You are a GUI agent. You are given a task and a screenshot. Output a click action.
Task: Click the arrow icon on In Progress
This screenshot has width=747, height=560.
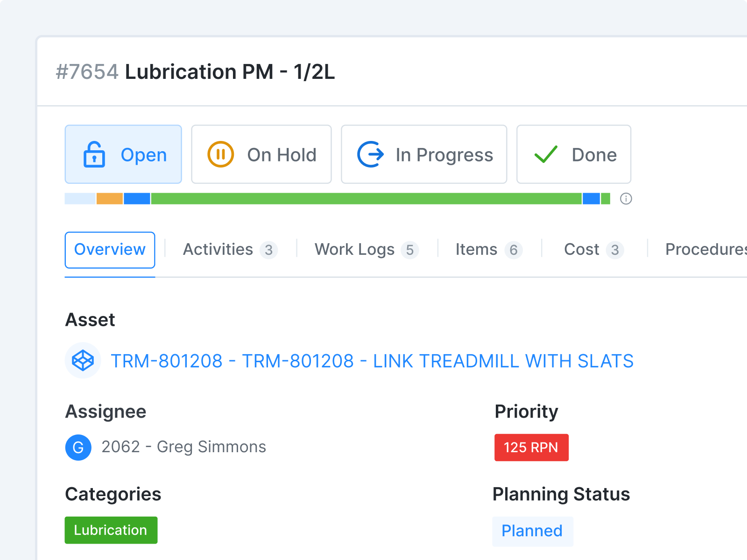point(369,154)
